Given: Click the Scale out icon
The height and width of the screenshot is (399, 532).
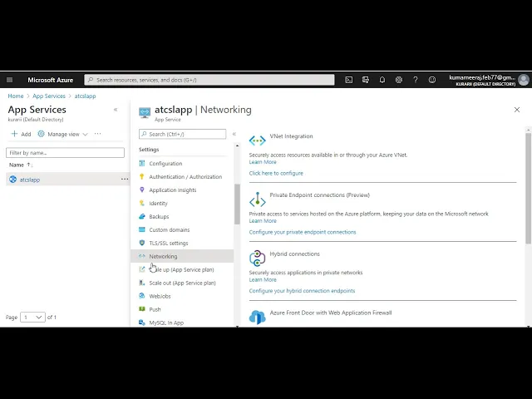Looking at the screenshot, I should coord(142,283).
